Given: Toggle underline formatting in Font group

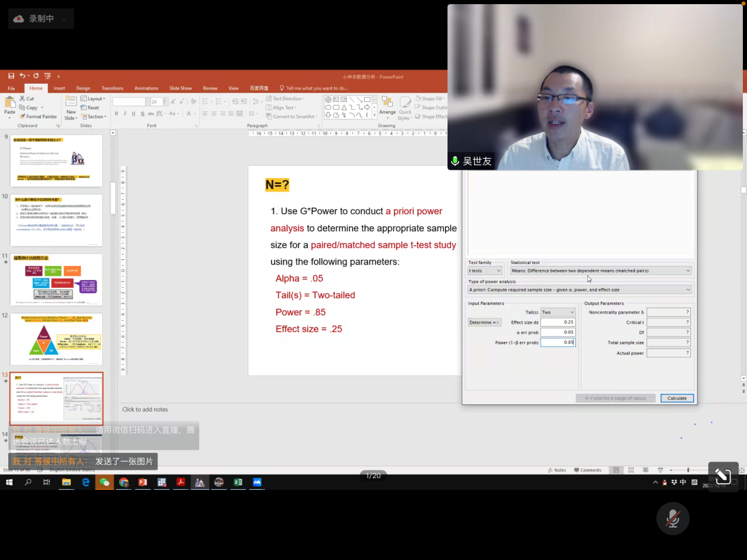Looking at the screenshot, I should click(134, 114).
